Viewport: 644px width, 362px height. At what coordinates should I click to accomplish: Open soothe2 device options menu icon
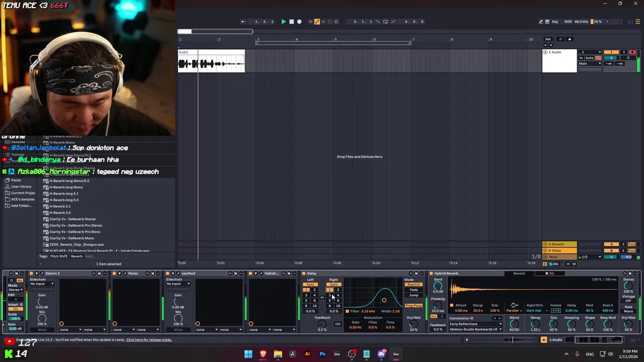(x=241, y=274)
